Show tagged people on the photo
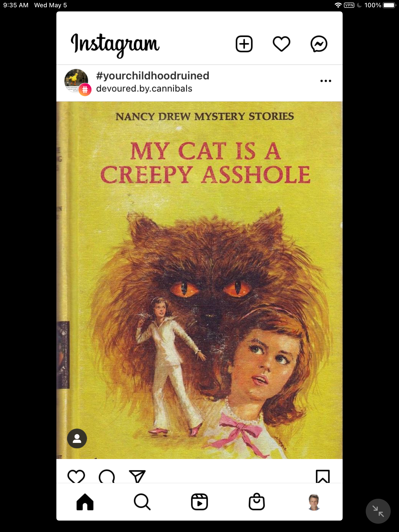Viewport: 399px width, 532px height. [x=77, y=438]
